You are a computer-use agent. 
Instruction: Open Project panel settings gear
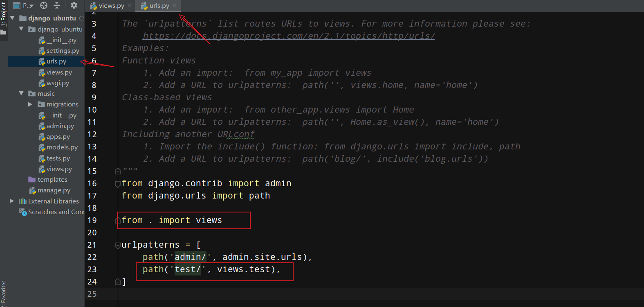(74, 5)
